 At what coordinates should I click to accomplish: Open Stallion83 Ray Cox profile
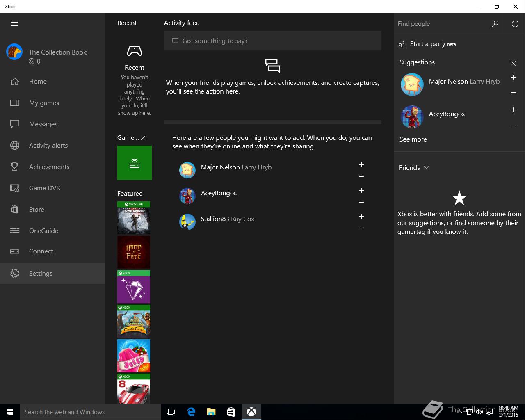point(228,219)
